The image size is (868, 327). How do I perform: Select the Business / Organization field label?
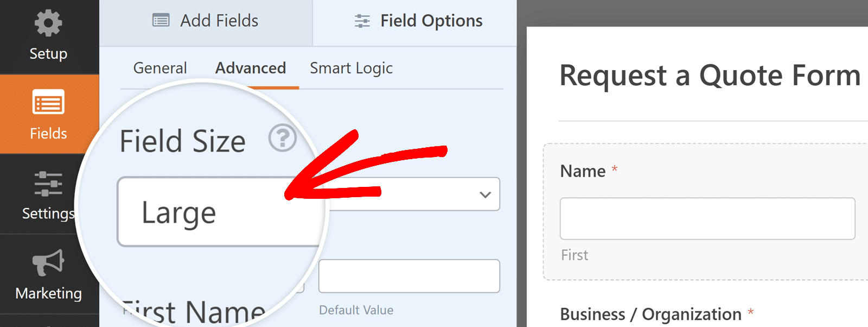coord(650,314)
